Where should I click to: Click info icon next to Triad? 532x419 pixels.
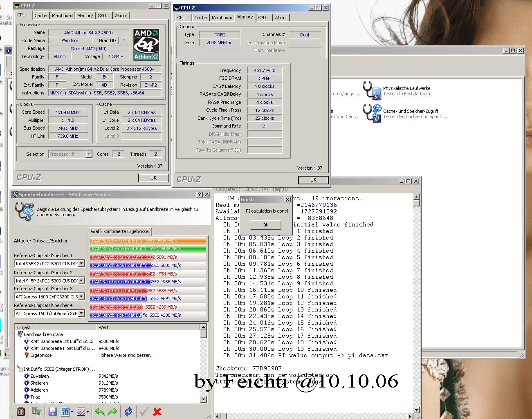point(27,397)
